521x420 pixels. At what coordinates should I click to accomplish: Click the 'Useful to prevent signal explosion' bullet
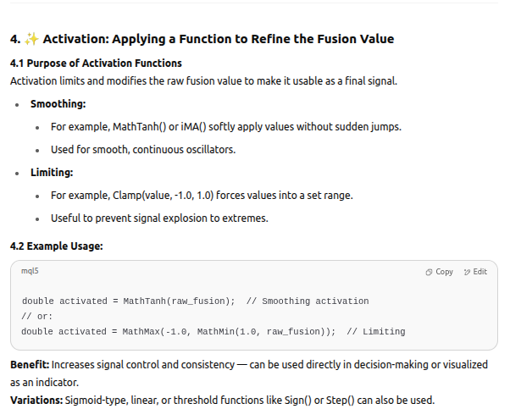coord(159,218)
